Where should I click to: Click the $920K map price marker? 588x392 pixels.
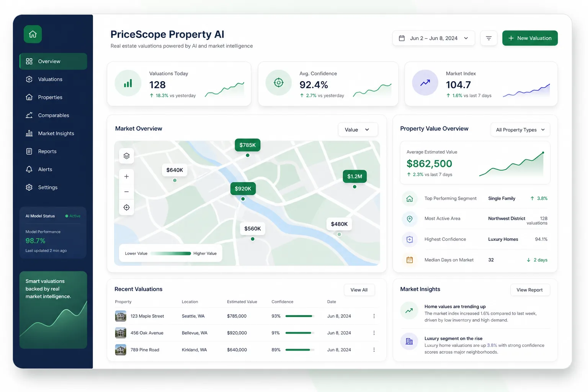point(243,189)
